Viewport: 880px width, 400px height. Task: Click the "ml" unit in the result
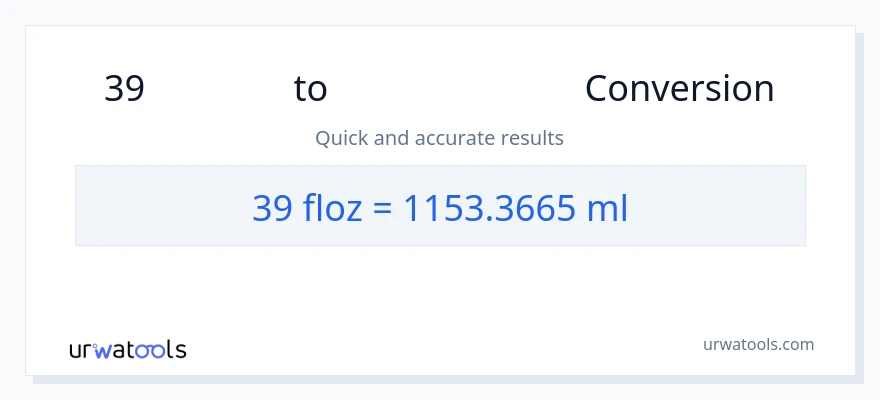[x=608, y=207]
